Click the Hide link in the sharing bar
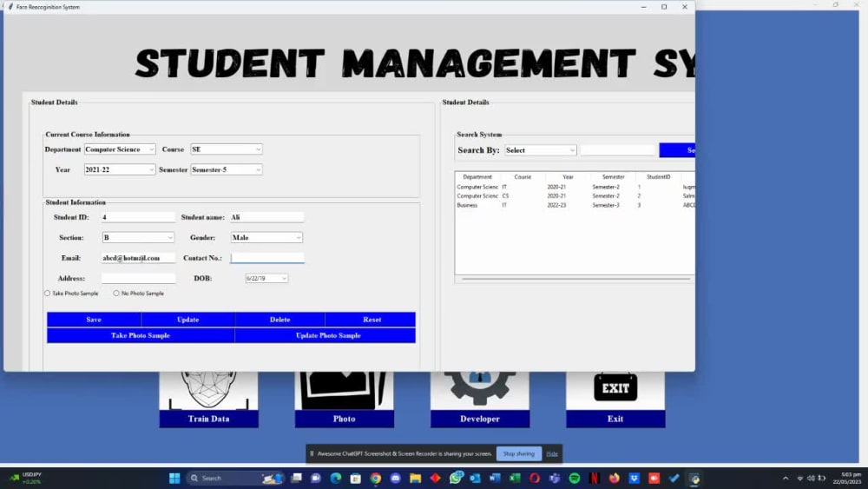 point(552,453)
